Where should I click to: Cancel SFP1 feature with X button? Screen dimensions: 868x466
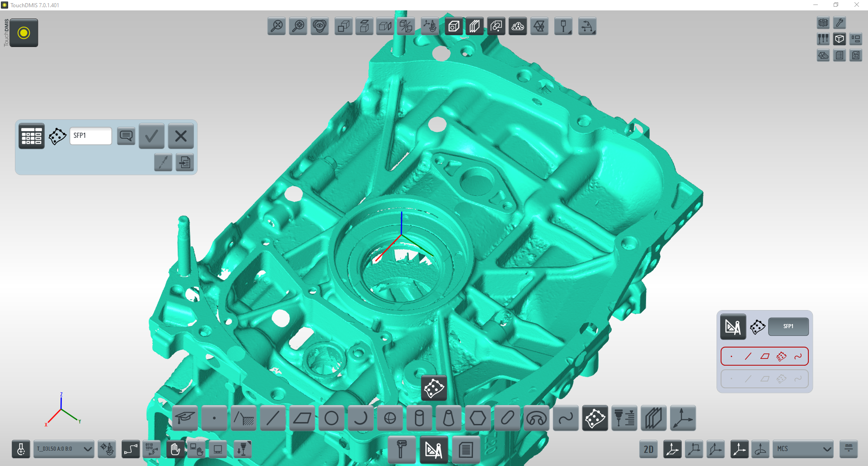(x=181, y=136)
